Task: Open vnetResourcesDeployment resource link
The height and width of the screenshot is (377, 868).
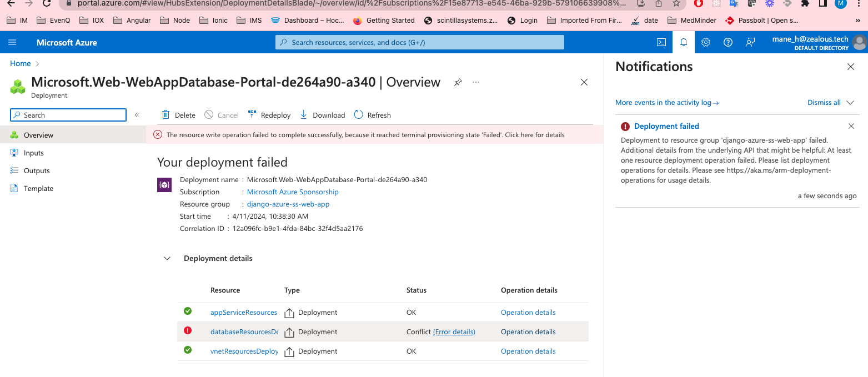Action: (244, 351)
